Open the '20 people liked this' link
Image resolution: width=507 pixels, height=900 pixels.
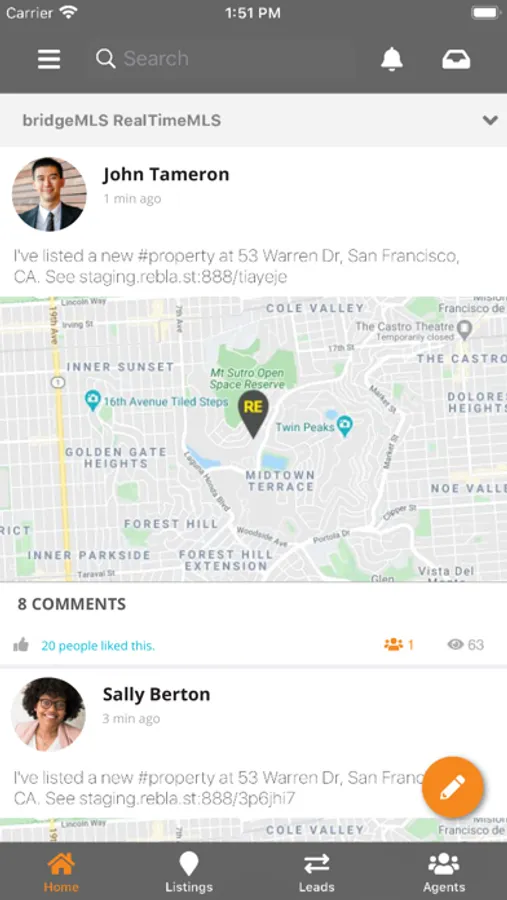98,645
